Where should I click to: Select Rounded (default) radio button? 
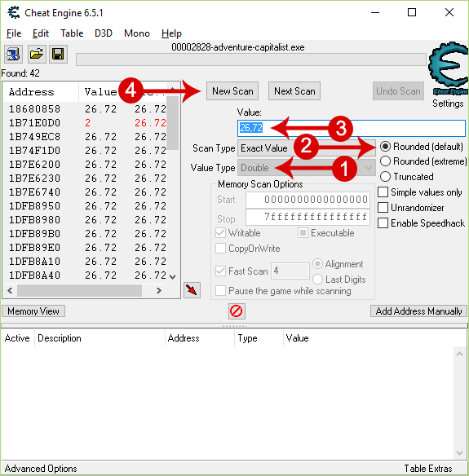[x=385, y=147]
